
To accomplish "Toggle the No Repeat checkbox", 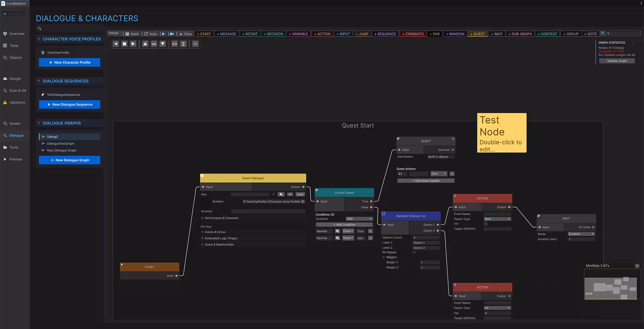I will pos(414,252).
